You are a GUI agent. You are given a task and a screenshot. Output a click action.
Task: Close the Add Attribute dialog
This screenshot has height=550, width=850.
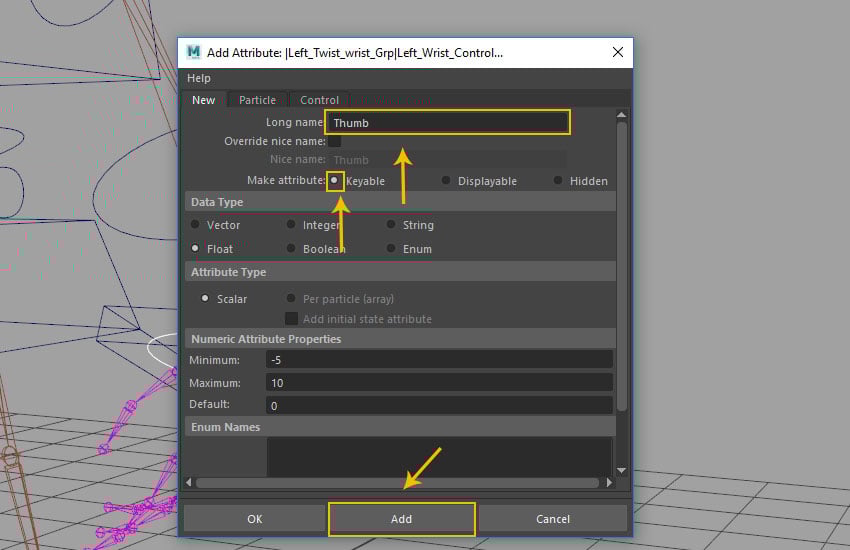pyautogui.click(x=617, y=52)
